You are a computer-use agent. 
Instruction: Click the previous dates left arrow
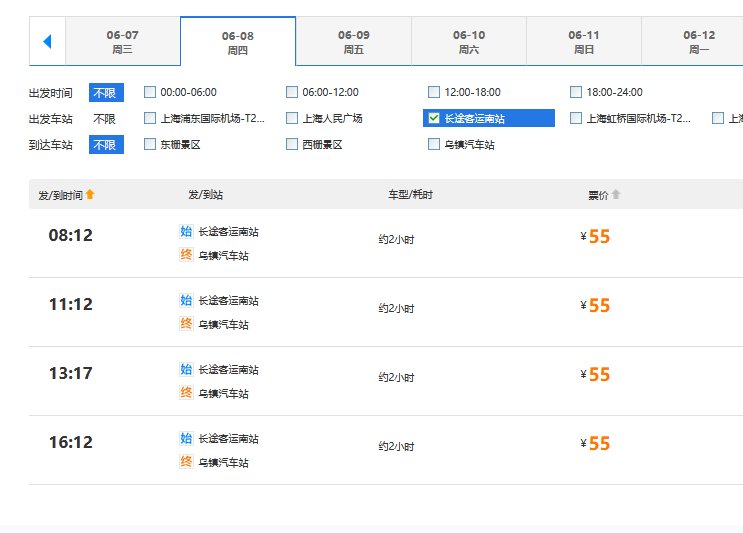coord(47,41)
